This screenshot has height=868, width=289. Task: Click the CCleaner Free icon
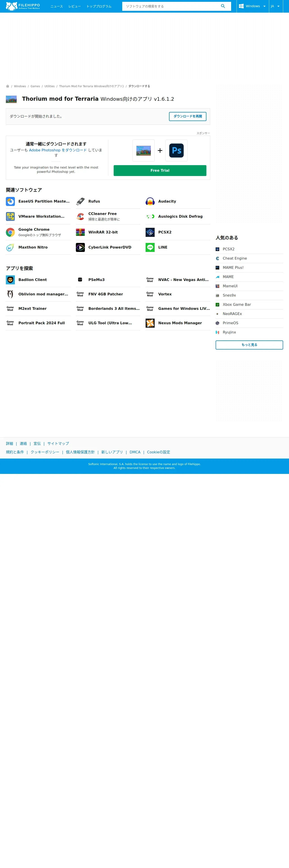(x=80, y=216)
